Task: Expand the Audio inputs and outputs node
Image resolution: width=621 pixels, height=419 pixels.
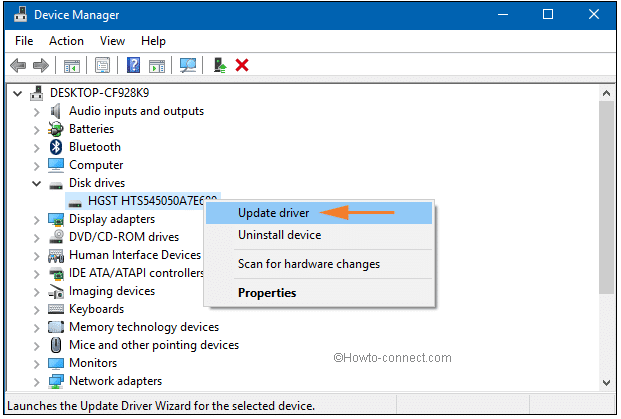Action: click(37, 111)
